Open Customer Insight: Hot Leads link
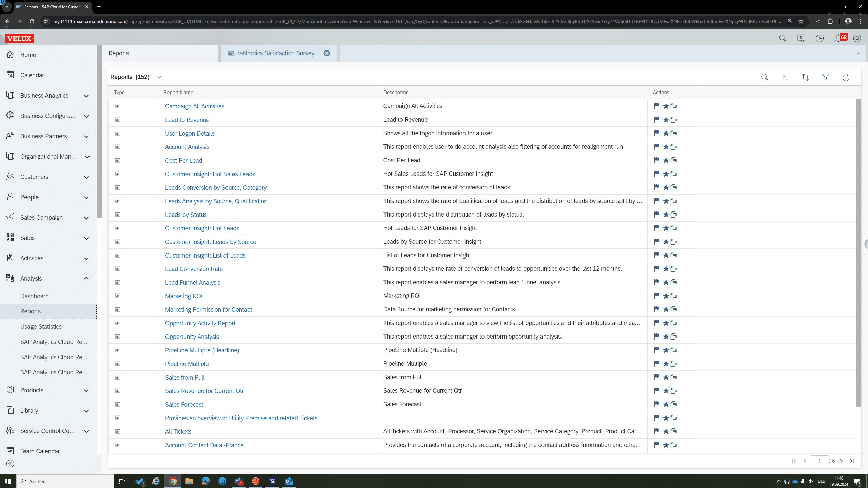868x488 pixels. click(202, 228)
